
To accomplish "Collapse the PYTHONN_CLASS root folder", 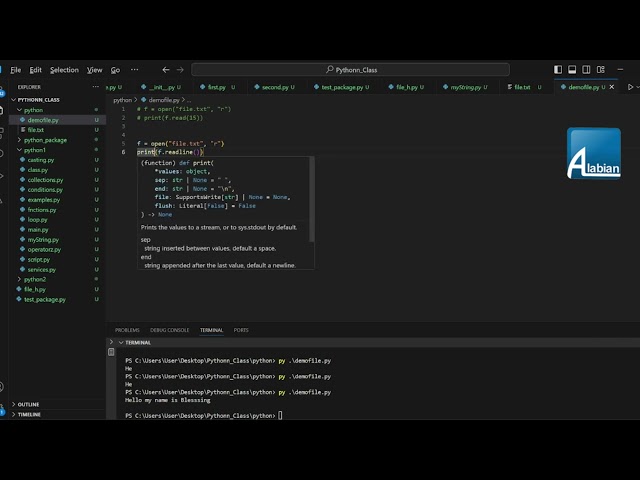I will (38, 100).
